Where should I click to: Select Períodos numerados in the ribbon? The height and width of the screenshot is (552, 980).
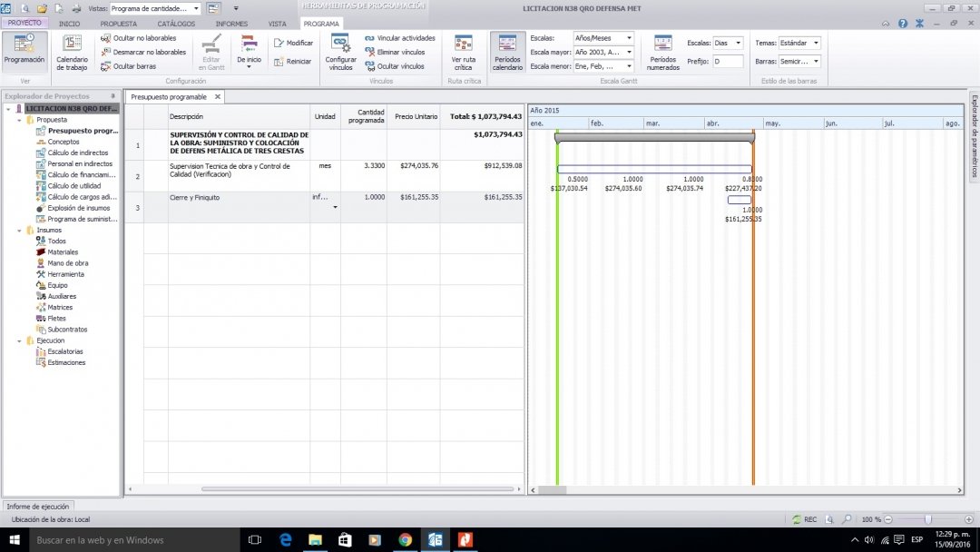point(662,53)
